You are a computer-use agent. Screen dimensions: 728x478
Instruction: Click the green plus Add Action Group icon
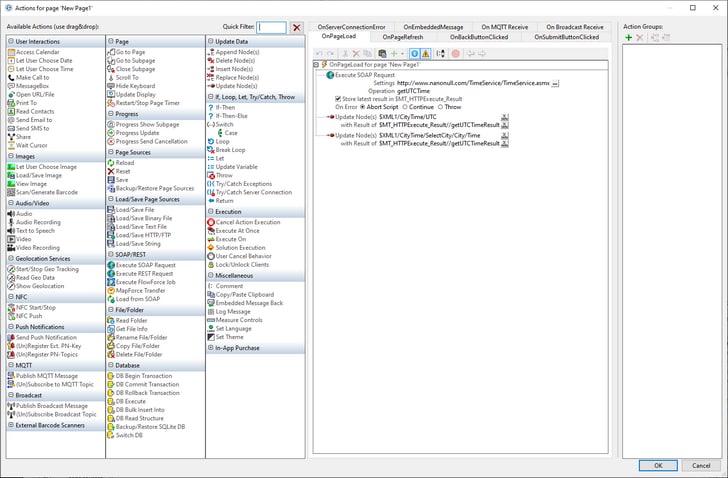coord(627,37)
